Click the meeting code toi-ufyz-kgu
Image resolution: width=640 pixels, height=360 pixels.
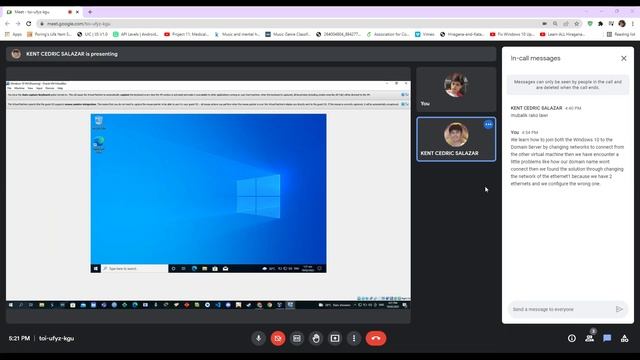(57, 338)
